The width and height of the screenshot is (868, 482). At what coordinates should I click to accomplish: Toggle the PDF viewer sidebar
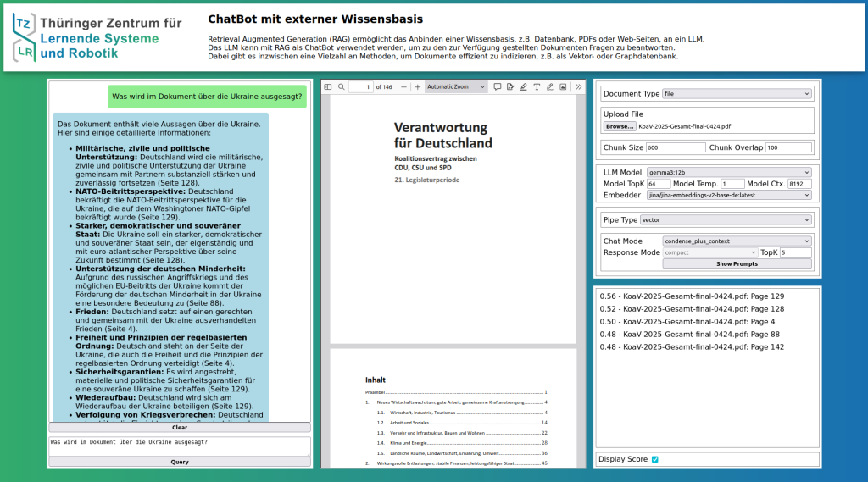328,86
